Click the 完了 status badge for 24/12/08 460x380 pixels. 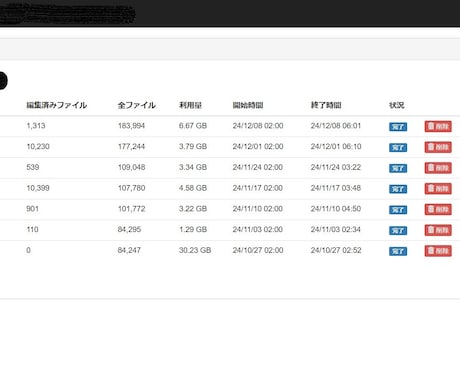398,127
